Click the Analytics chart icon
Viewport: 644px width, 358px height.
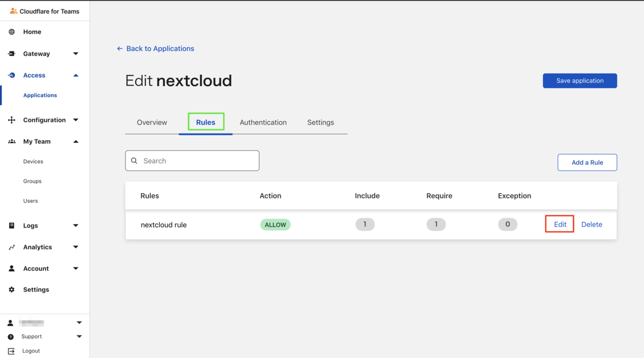(12, 247)
